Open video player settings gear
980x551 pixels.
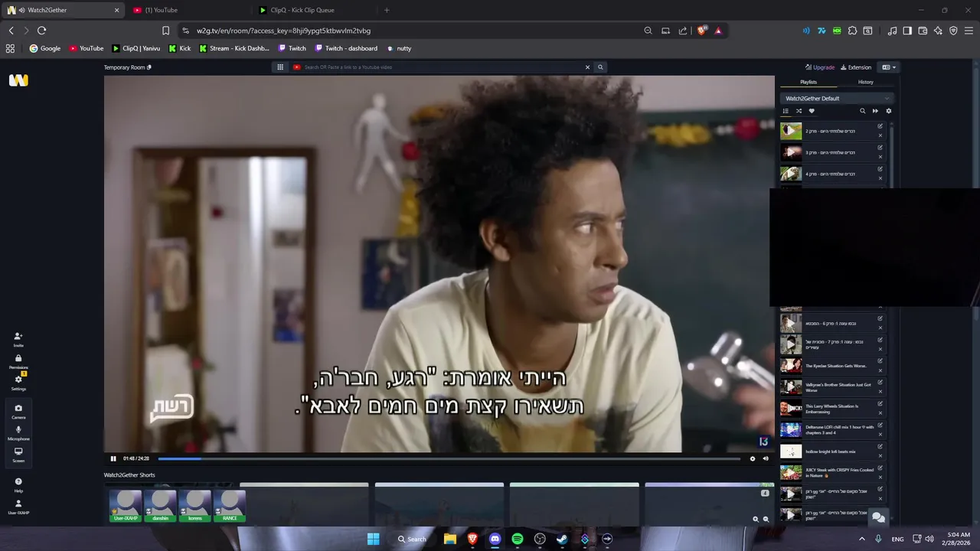click(753, 458)
